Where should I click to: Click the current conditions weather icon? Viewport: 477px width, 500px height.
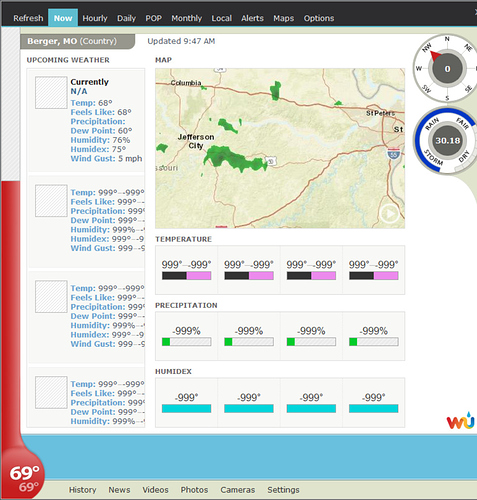[x=51, y=93]
